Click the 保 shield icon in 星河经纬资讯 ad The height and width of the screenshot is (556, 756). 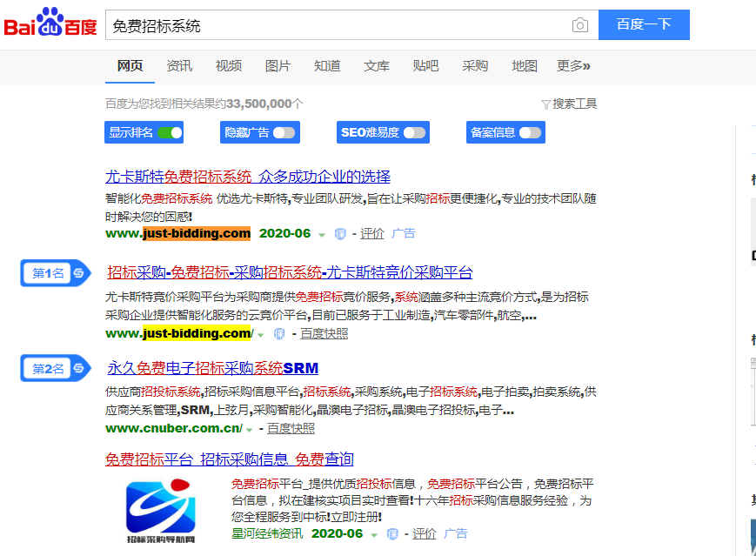click(x=392, y=534)
